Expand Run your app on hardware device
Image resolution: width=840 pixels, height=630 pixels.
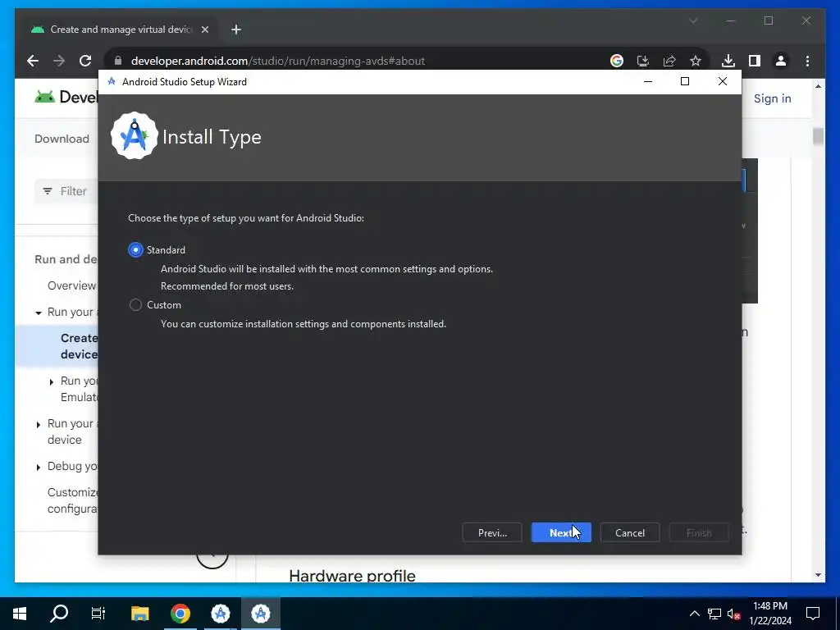38,424
